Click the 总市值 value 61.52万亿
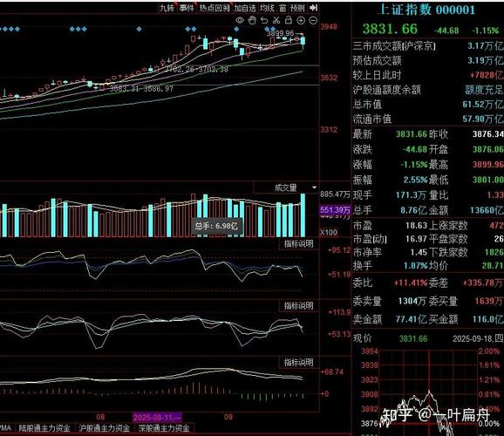This screenshot has height=436, width=504. coord(483,104)
